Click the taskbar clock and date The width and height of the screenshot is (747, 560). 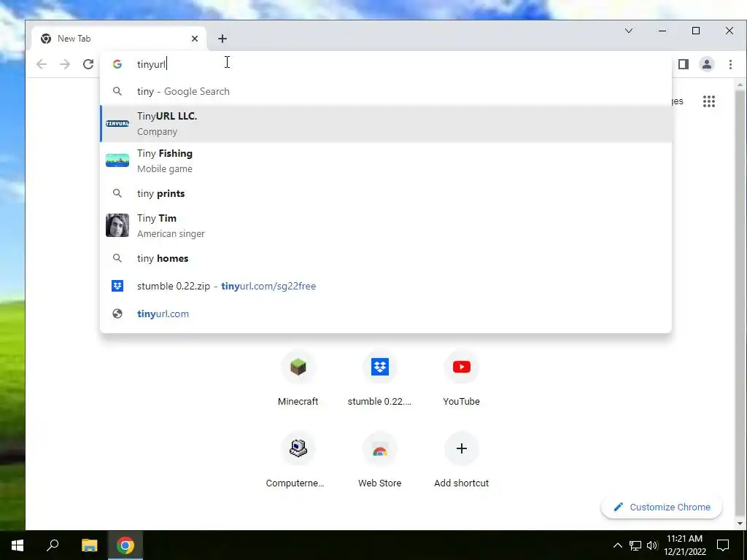(x=685, y=545)
